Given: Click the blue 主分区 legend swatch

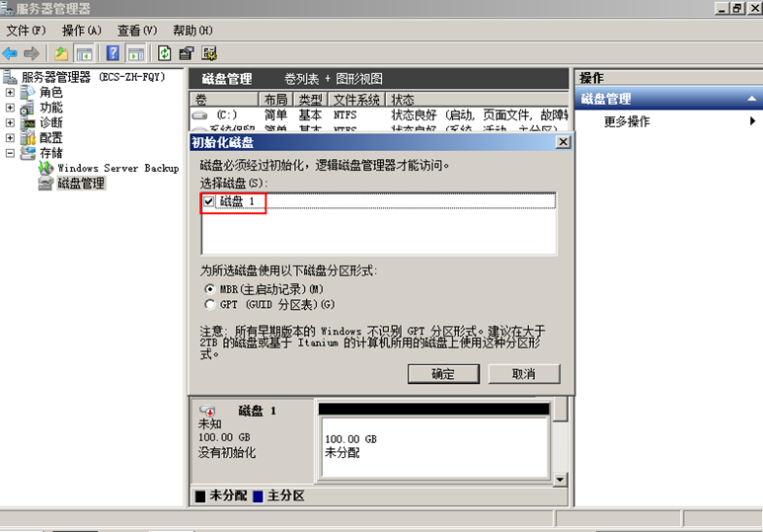Looking at the screenshot, I should pyautogui.click(x=258, y=496).
